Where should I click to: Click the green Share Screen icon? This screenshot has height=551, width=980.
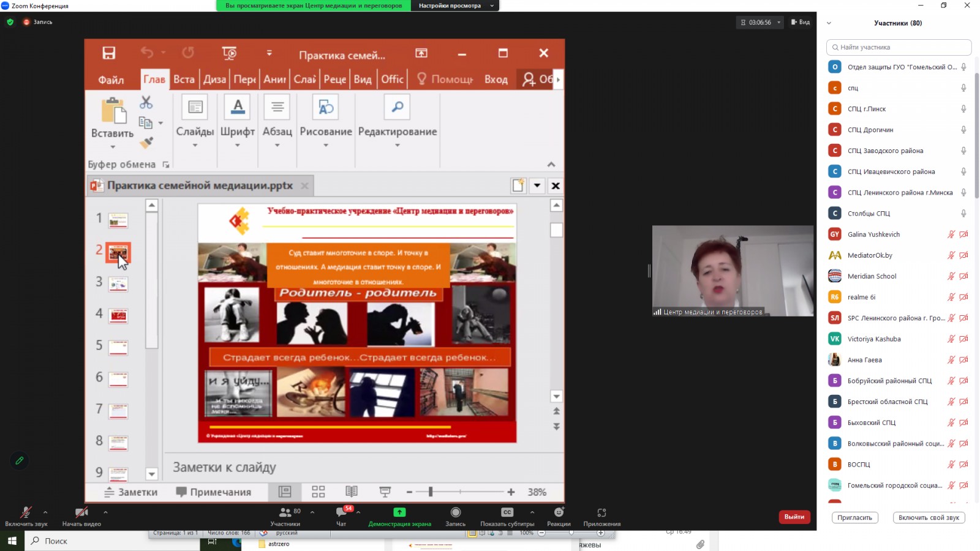[399, 512]
